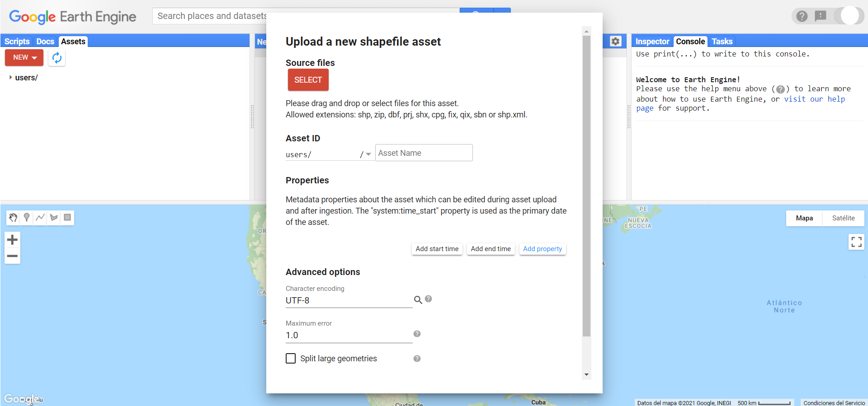Image resolution: width=868 pixels, height=406 pixels.
Task: Zoom out on the map
Action: (x=13, y=256)
